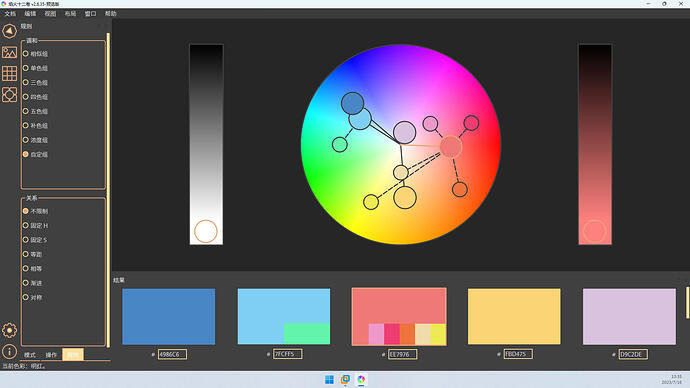
Task: Click the pale yellow node near wheel center
Action: (401, 172)
